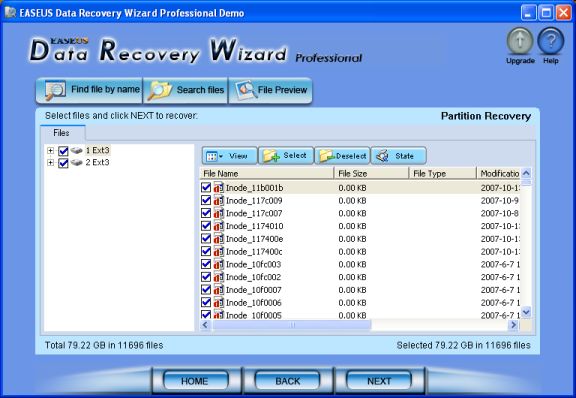Click the Search files folder icon

pyautogui.click(x=160, y=90)
